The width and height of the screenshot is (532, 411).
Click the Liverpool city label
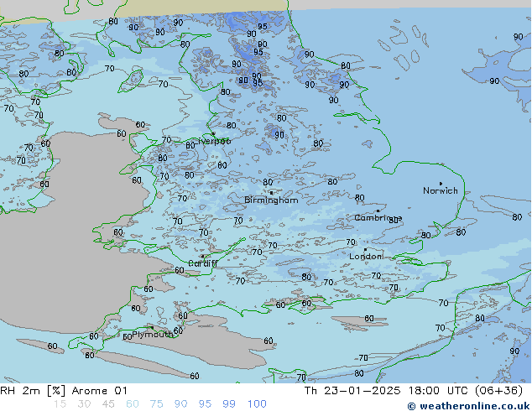tap(214, 141)
